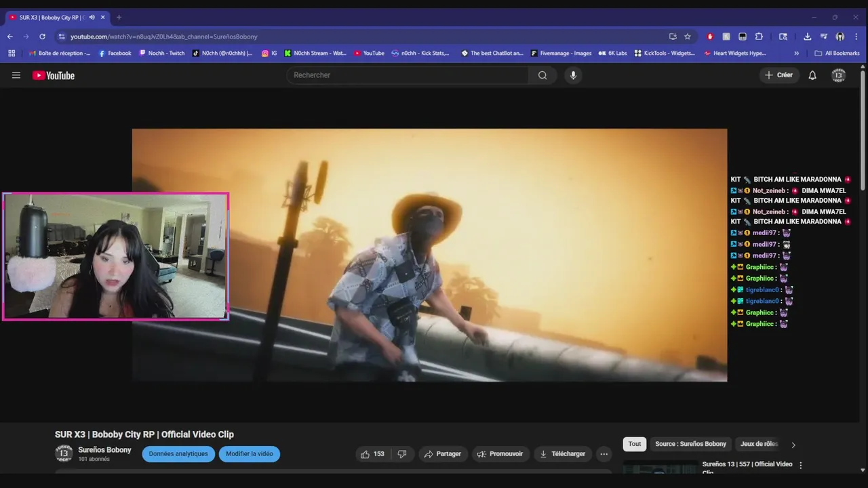
Task: Reload the current page
Action: coord(42,37)
